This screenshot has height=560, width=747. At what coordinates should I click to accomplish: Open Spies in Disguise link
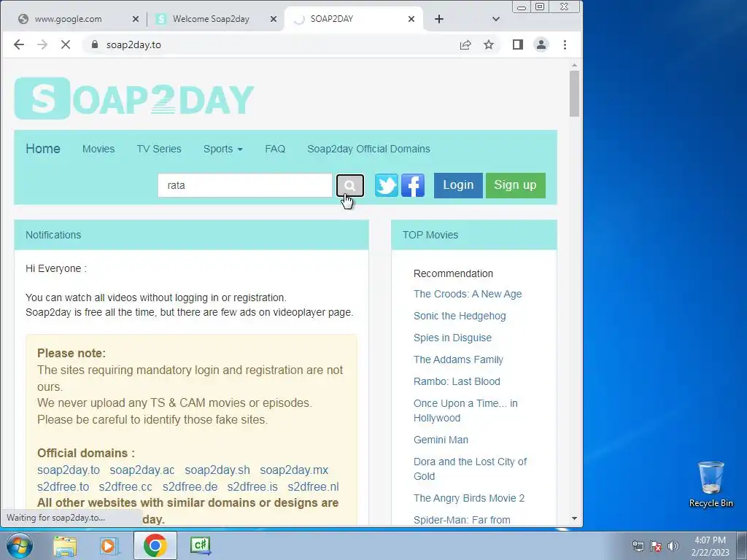point(452,338)
